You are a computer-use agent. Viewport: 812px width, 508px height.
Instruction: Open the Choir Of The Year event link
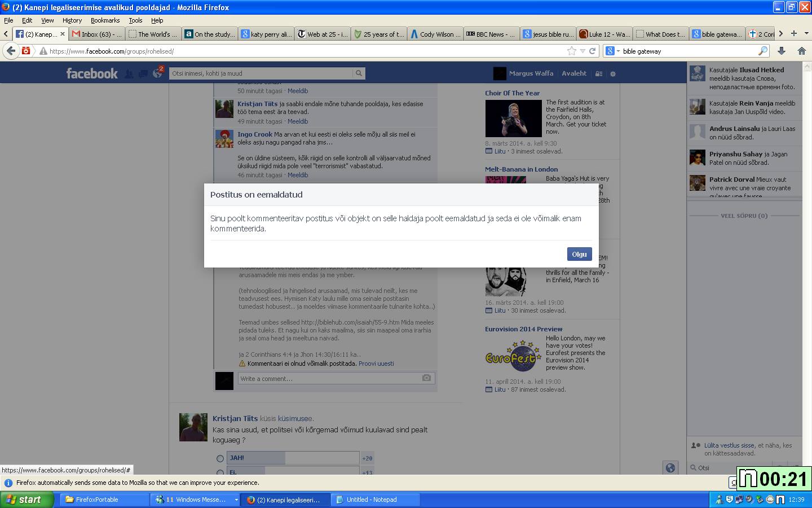click(x=512, y=93)
